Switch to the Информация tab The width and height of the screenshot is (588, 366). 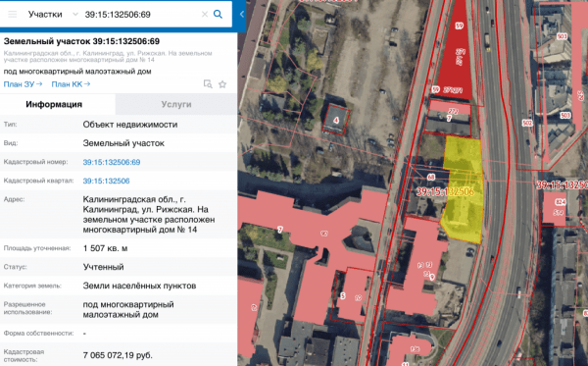pyautogui.click(x=54, y=104)
